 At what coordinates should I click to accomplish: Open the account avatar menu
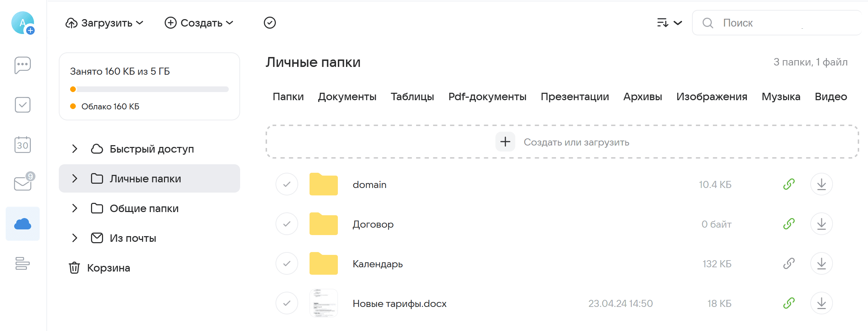tap(23, 23)
